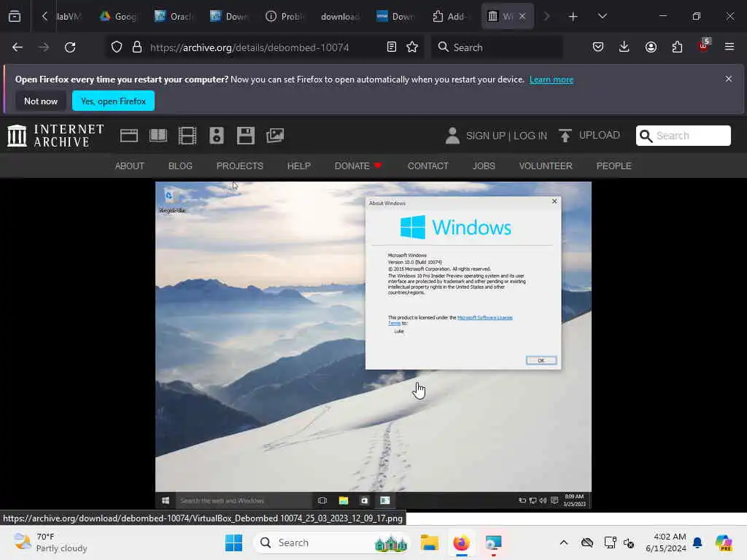Toggle reader view in address bar
The height and width of the screenshot is (560, 747).
(392, 47)
